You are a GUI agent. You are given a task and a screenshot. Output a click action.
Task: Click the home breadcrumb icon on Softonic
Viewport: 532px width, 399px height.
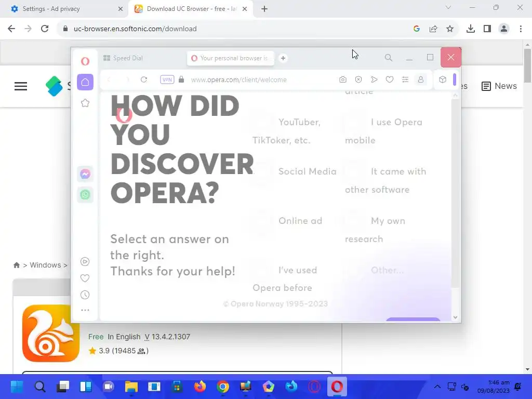[x=16, y=265]
